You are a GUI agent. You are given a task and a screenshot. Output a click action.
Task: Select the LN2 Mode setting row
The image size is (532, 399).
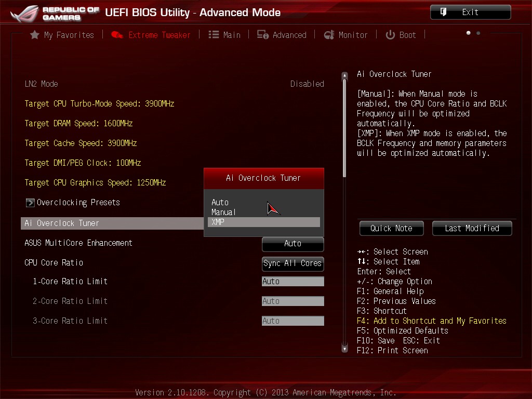point(174,84)
